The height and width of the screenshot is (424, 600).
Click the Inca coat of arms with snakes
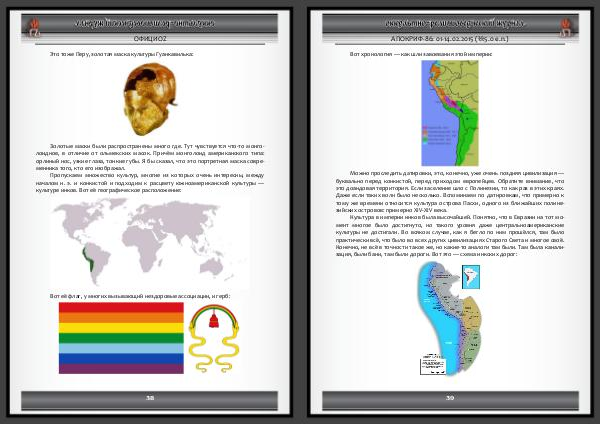tap(214, 338)
